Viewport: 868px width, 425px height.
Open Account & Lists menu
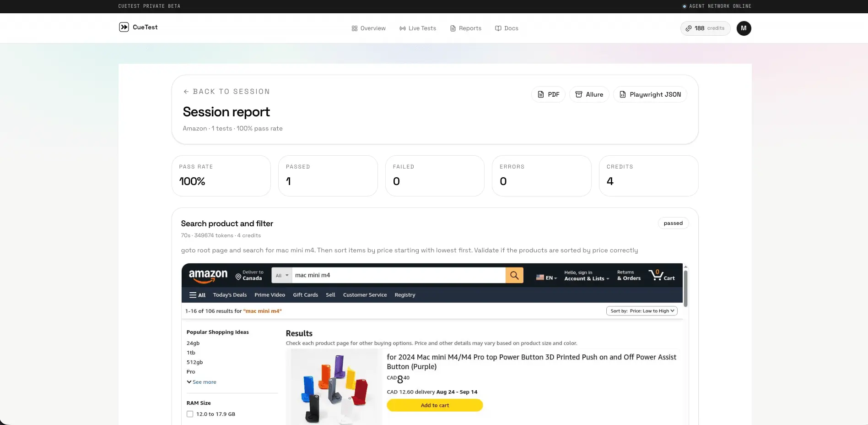(587, 275)
